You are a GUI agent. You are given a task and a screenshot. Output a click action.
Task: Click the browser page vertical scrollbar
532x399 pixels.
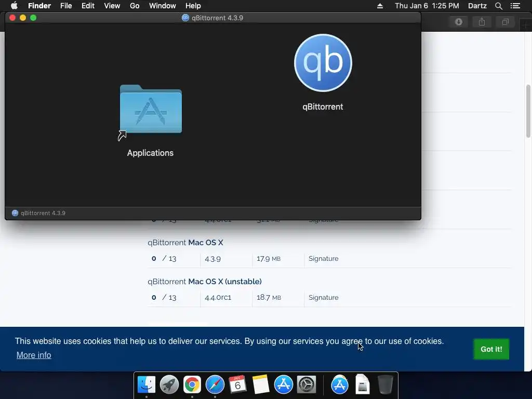[x=528, y=111]
